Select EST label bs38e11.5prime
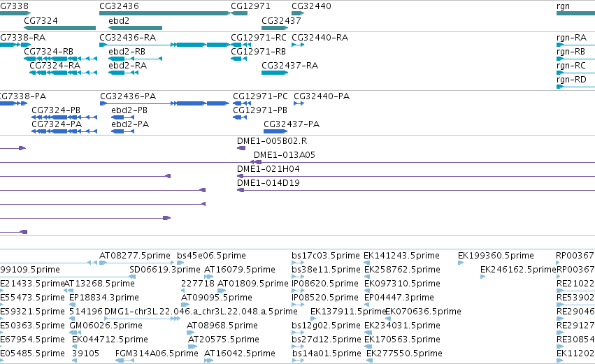 pyautogui.click(x=326, y=270)
